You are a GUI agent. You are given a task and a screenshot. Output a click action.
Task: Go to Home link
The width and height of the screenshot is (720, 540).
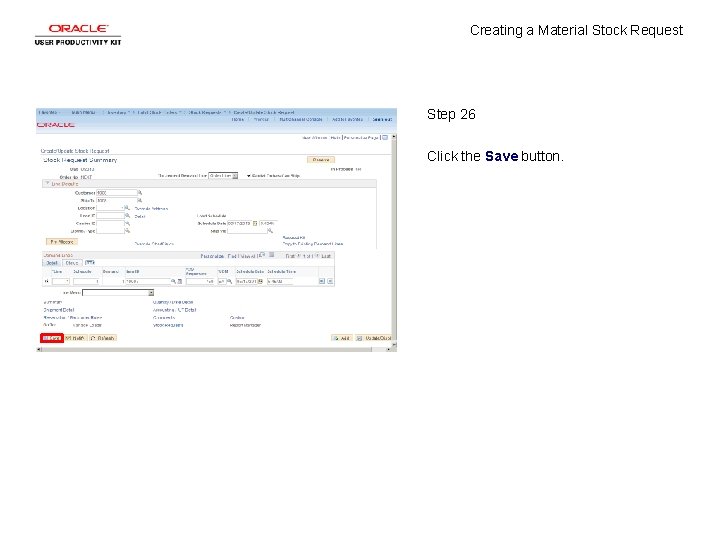pyautogui.click(x=237, y=119)
